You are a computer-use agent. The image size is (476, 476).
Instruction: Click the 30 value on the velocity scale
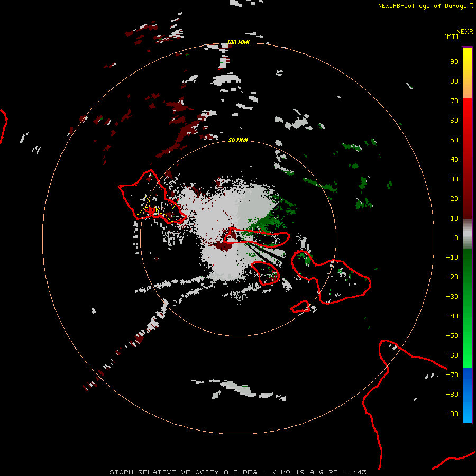pyautogui.click(x=454, y=179)
